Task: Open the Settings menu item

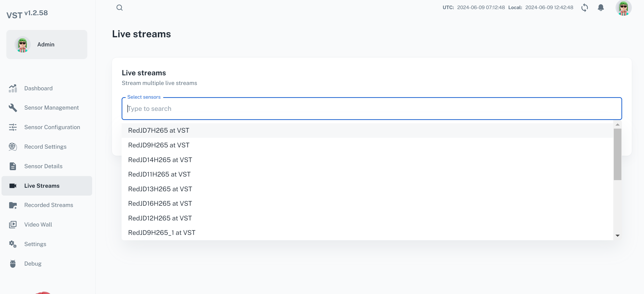Action: tap(35, 244)
